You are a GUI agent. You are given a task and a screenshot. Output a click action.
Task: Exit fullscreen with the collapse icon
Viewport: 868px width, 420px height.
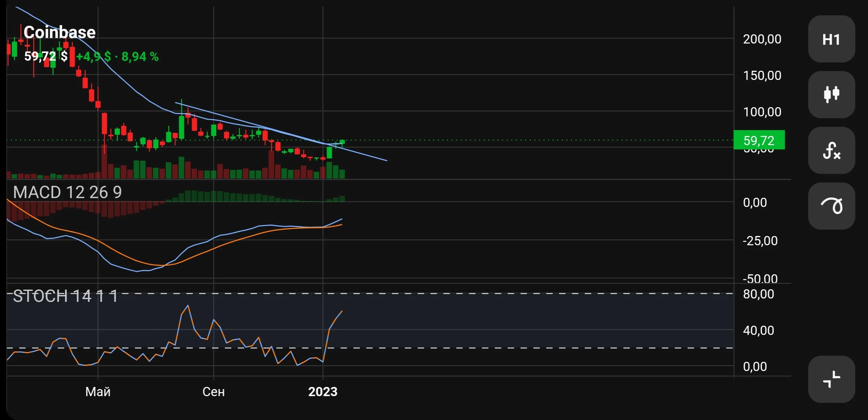pos(831,379)
